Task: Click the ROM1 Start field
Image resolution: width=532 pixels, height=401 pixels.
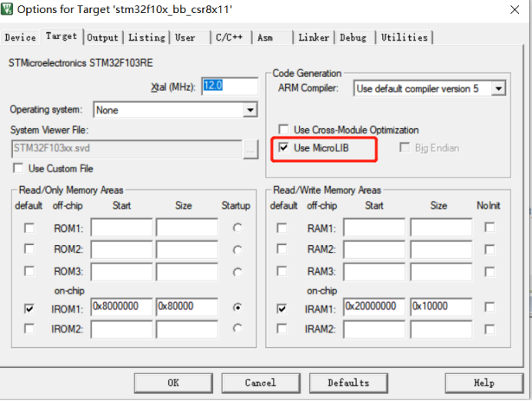Action: coord(121,227)
